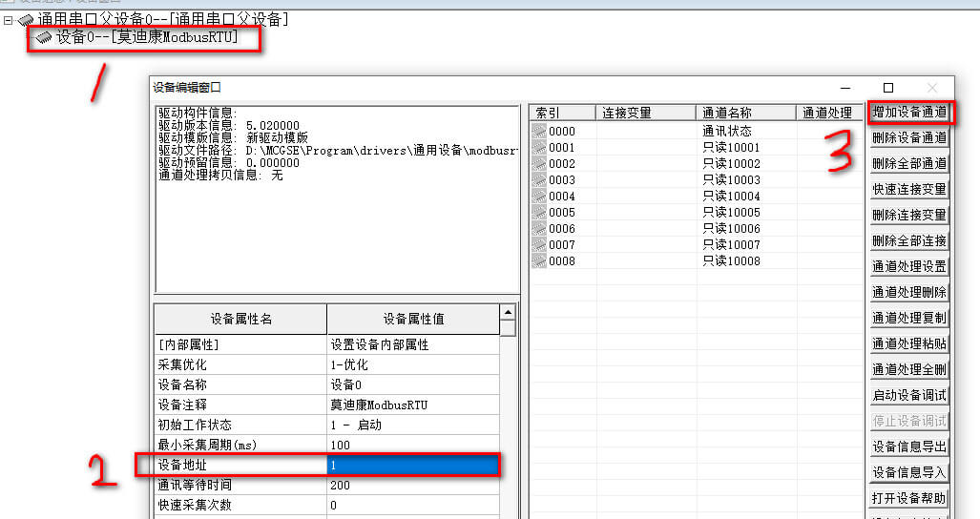The width and height of the screenshot is (980, 519).
Task: Click the 通道名称 column header
Action: (x=745, y=113)
